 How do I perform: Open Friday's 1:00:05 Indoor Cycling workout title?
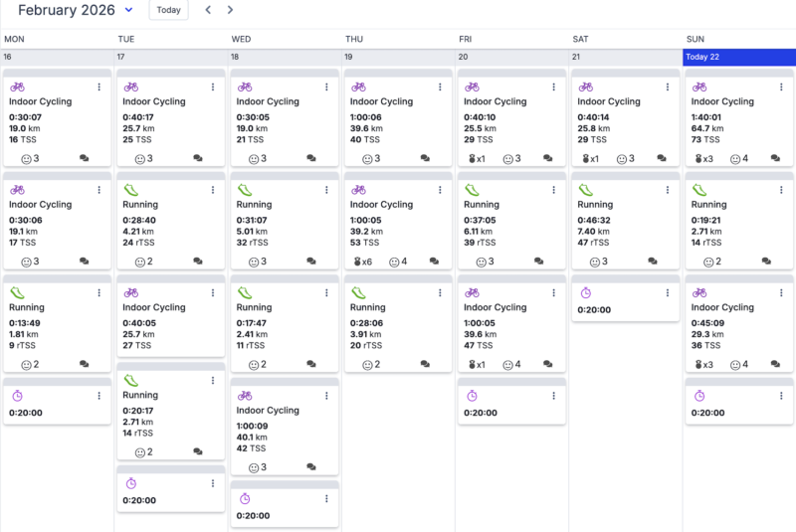(496, 307)
